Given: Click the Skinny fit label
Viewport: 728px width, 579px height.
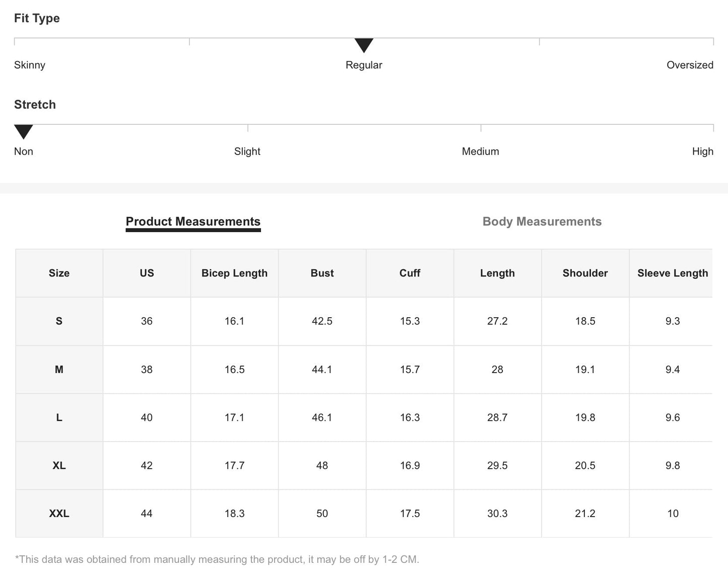Looking at the screenshot, I should click(x=30, y=65).
